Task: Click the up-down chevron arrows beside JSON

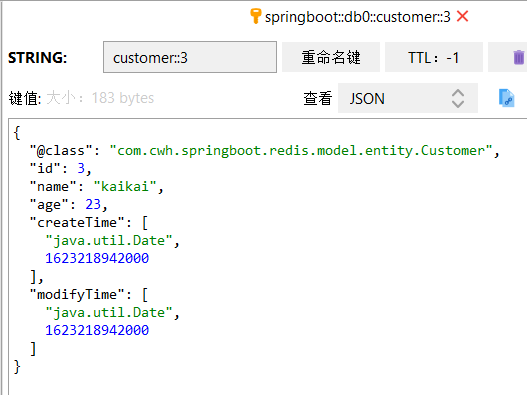Action: tap(458, 98)
